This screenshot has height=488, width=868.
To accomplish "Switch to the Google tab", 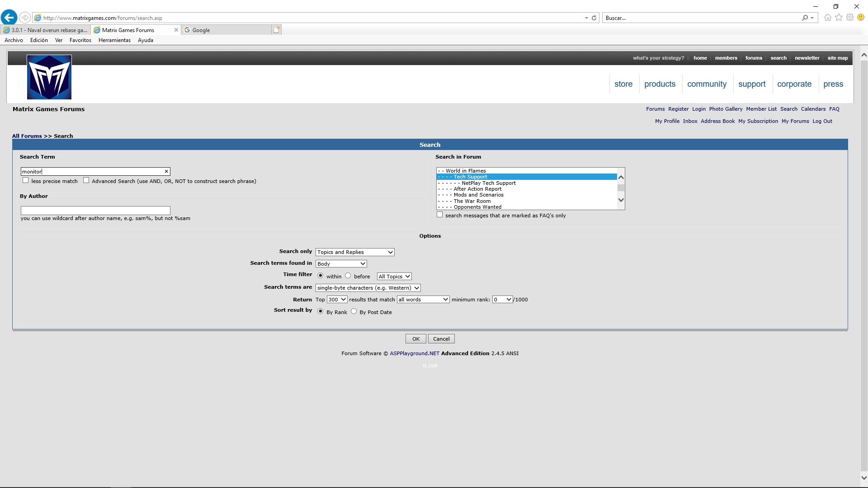I will click(x=226, y=30).
